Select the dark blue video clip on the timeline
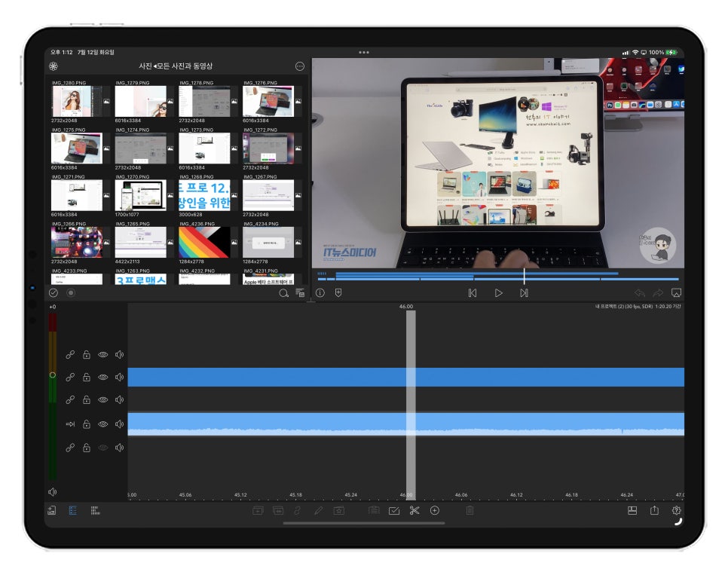 (405, 377)
